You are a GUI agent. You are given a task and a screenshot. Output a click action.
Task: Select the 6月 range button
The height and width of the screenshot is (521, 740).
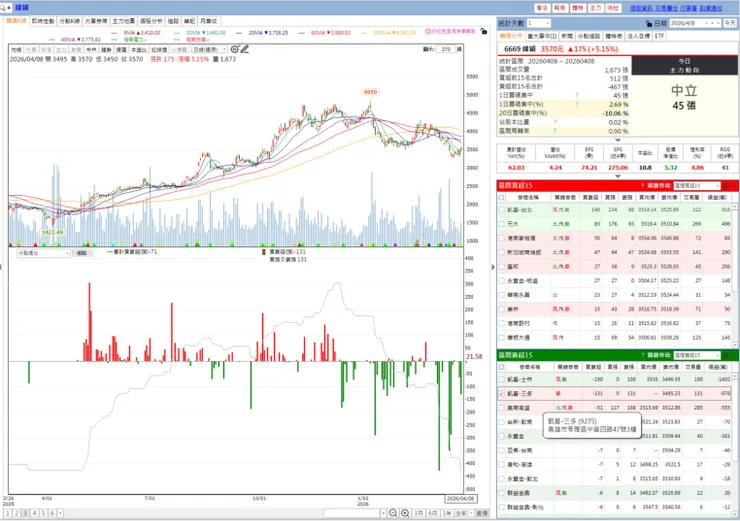click(432, 513)
